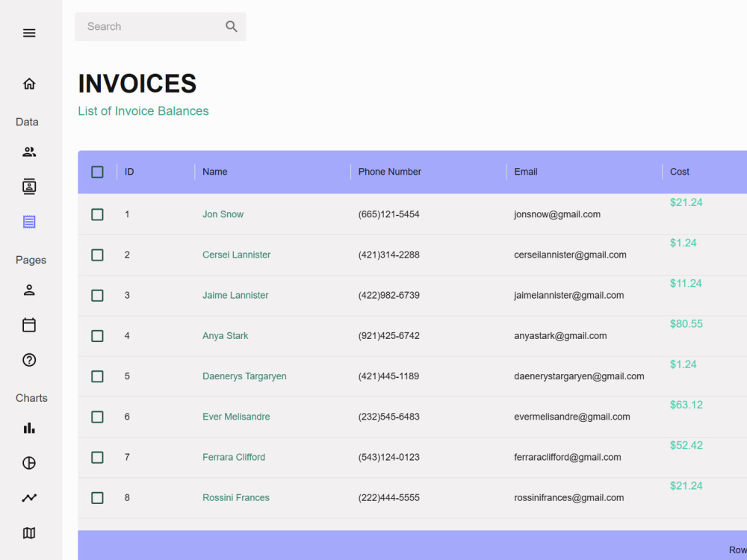Check the Jaime Lannister row checkbox
The image size is (747, 560).
pyautogui.click(x=97, y=295)
